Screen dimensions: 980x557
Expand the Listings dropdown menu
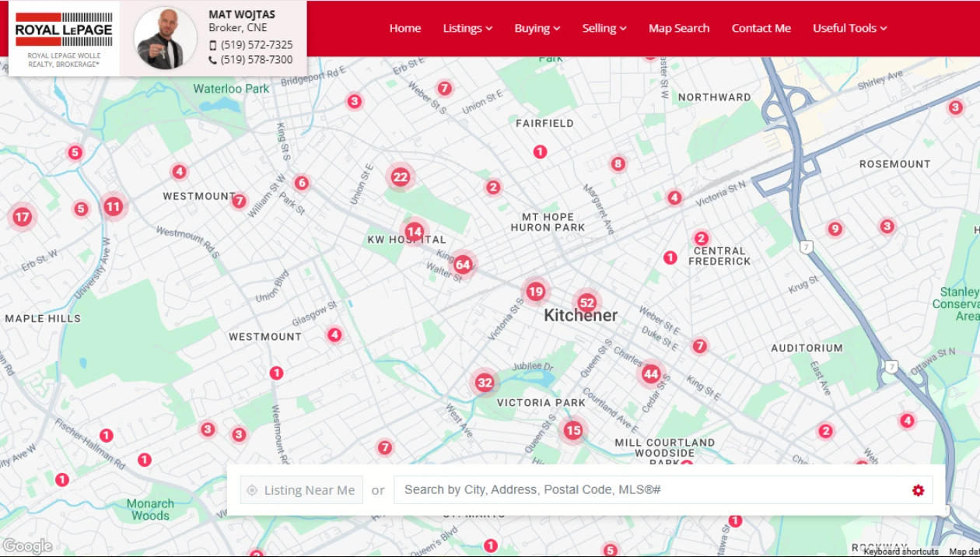coord(467,28)
